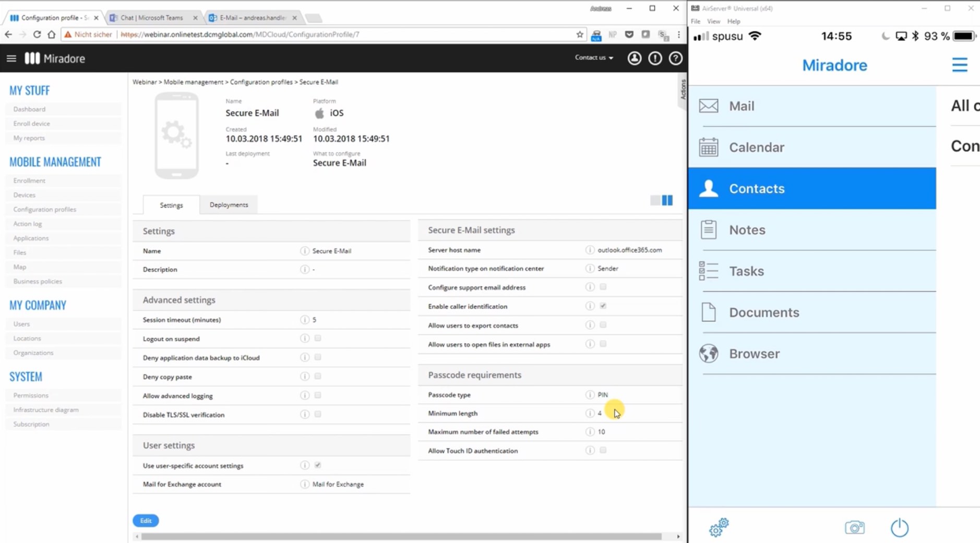The image size is (980, 543).
Task: Open Configuration profiles in sidebar
Action: click(45, 209)
